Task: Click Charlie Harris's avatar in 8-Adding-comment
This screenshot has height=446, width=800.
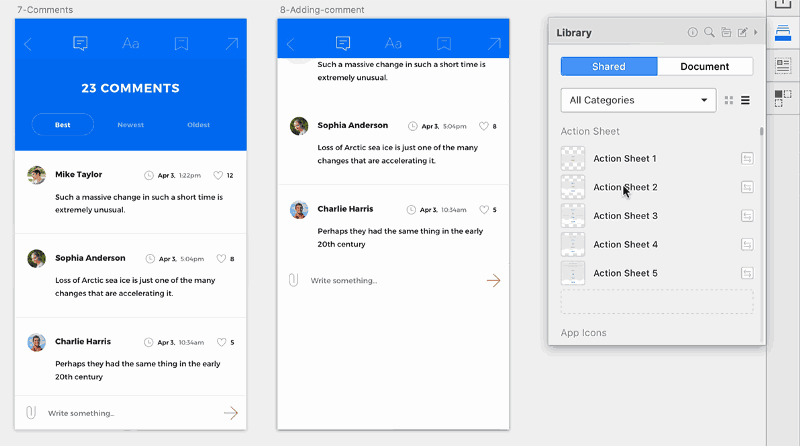Action: coord(299,210)
